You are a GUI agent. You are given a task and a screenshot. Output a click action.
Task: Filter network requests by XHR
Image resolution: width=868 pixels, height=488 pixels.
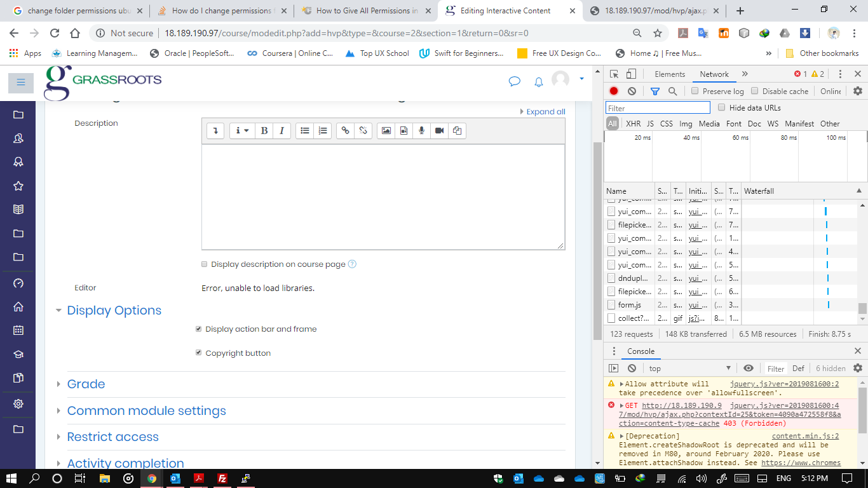pyautogui.click(x=634, y=124)
